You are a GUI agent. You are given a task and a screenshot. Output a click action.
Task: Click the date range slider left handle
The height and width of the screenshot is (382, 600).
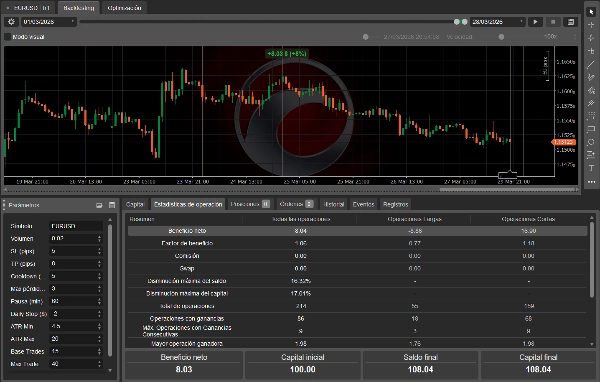coord(457,22)
